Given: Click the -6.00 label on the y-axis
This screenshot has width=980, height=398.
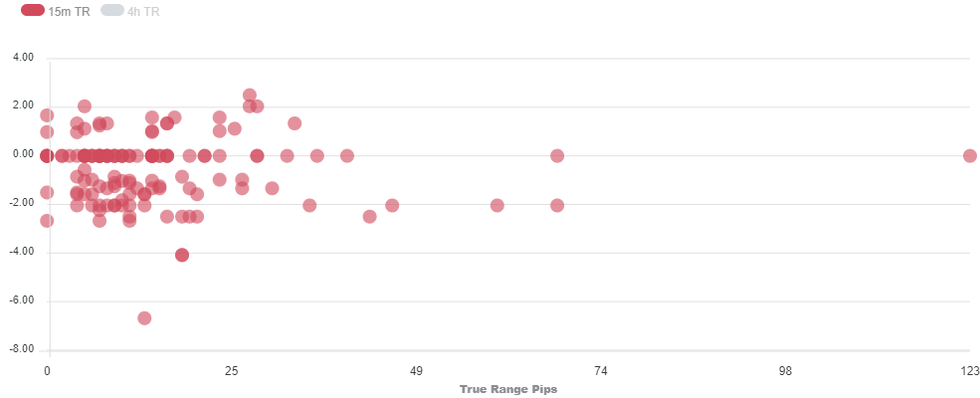Looking at the screenshot, I should point(20,301).
